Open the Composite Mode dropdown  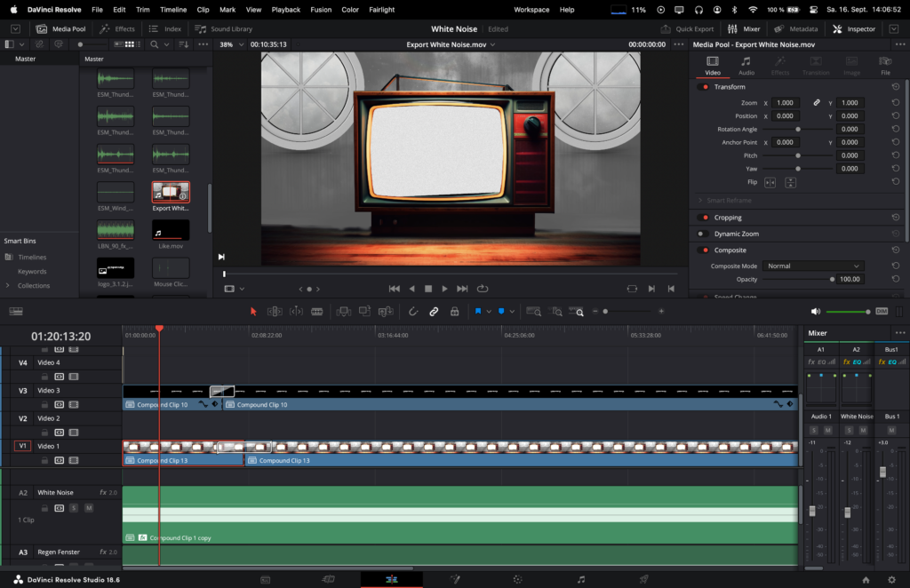pos(813,266)
